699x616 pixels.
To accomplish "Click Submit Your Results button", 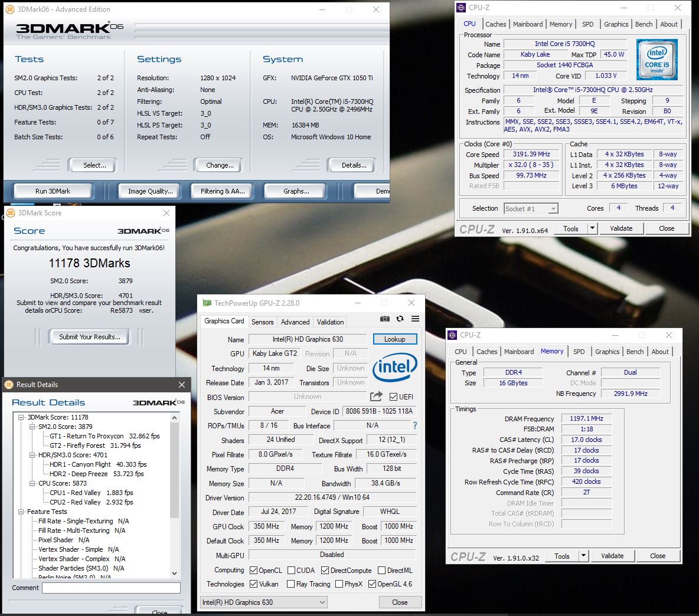I will 90,337.
